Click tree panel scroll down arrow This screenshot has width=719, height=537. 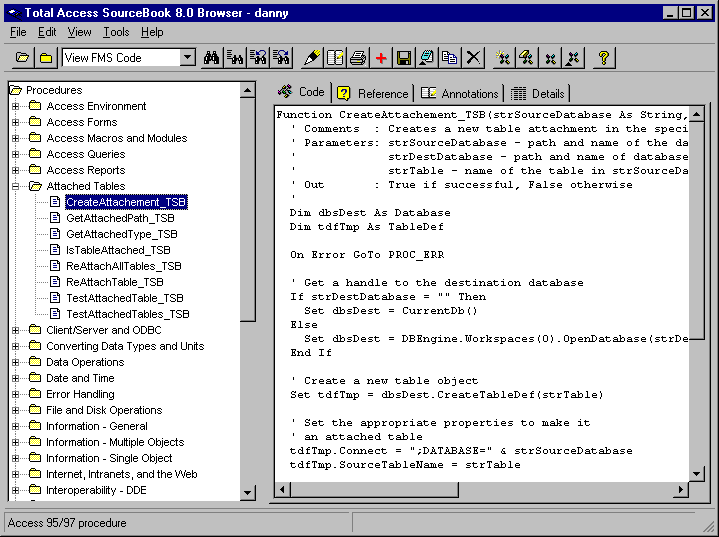248,493
